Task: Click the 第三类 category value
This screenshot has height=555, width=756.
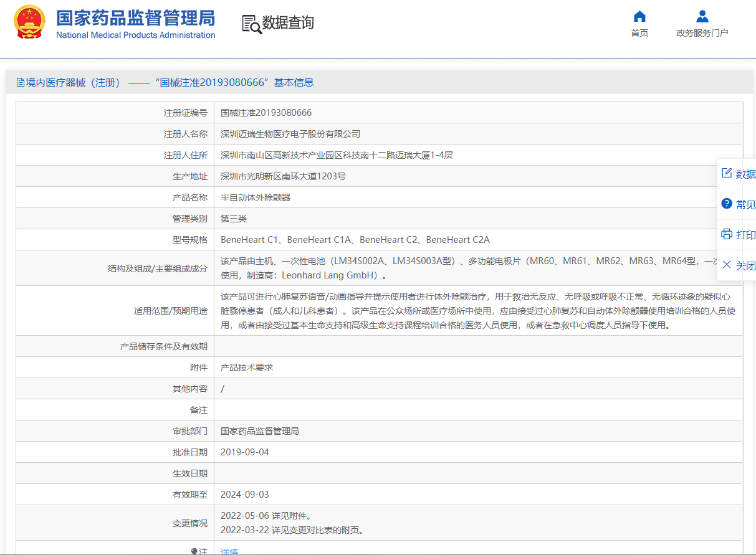Action: click(234, 219)
